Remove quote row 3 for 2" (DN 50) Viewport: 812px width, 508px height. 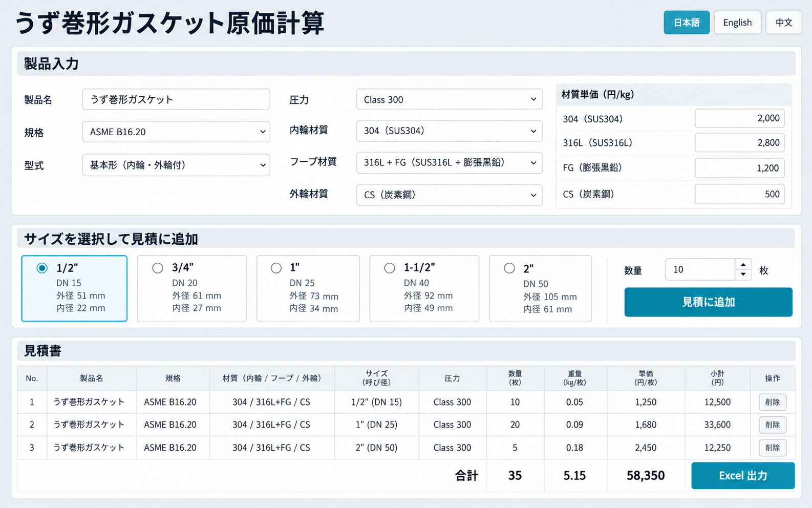pyautogui.click(x=772, y=448)
